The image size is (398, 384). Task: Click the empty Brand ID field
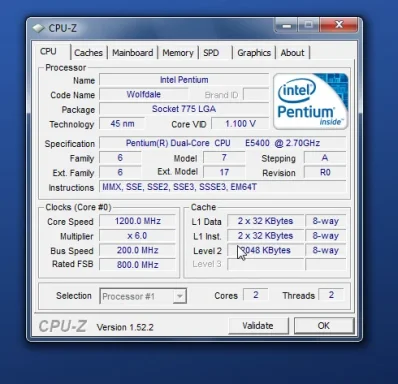coord(256,95)
